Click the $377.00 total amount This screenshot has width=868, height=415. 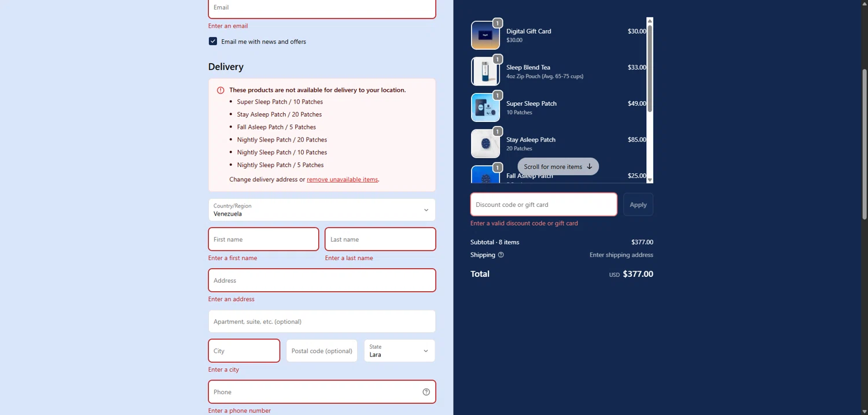(x=638, y=274)
